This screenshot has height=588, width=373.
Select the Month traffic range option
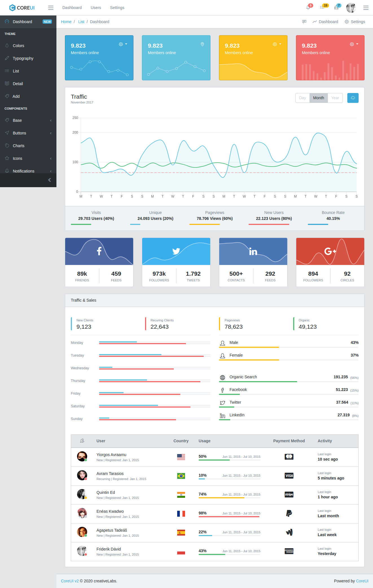pyautogui.click(x=319, y=98)
